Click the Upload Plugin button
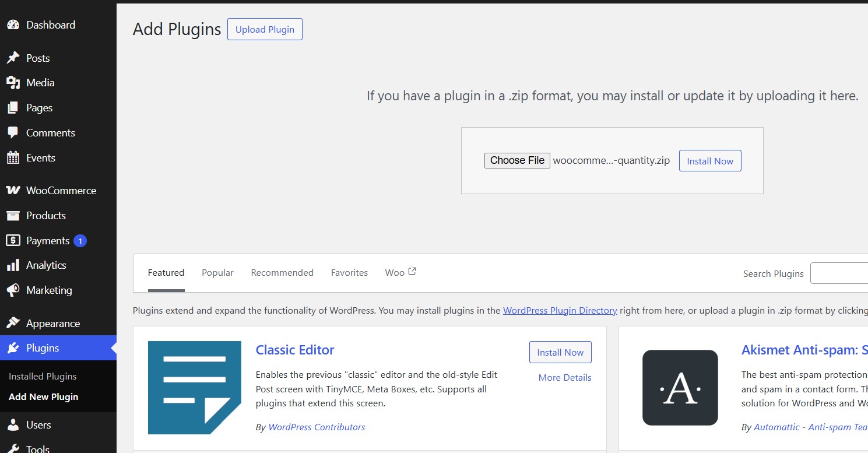The image size is (868, 453). (265, 29)
